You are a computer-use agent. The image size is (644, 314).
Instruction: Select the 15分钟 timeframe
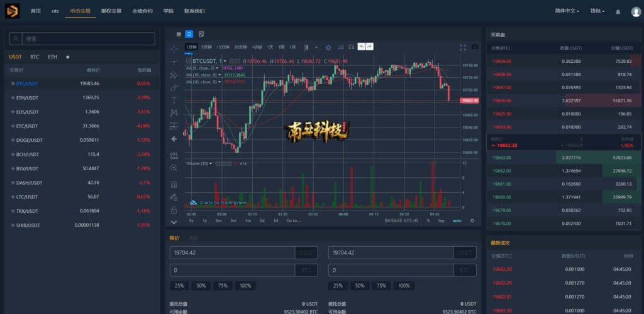[223, 47]
